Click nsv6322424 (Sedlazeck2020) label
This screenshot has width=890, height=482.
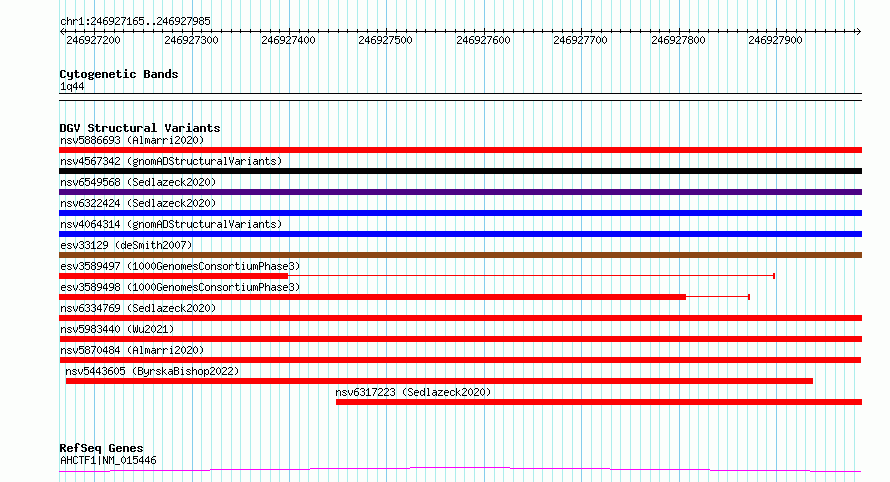[138, 203]
